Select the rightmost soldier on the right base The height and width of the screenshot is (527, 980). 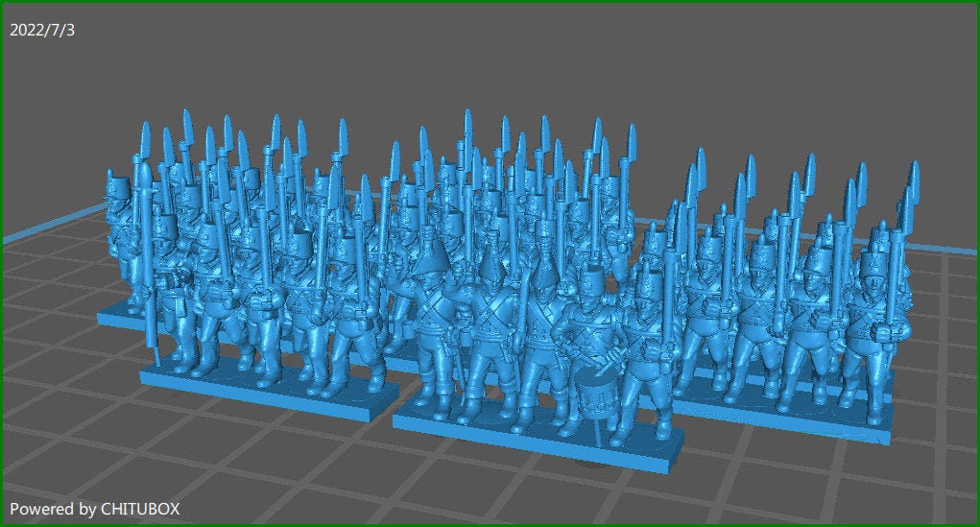[878, 317]
